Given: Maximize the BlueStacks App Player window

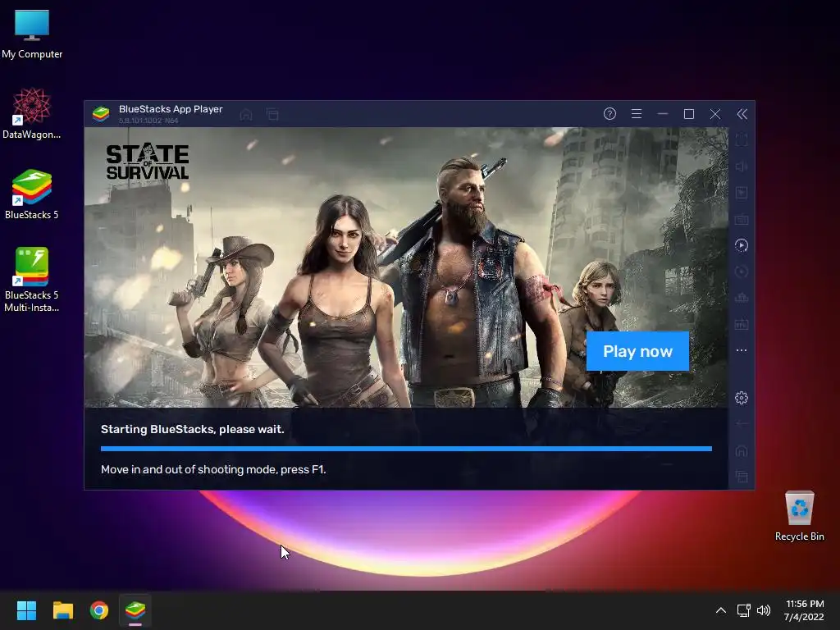Looking at the screenshot, I should pyautogui.click(x=689, y=113).
